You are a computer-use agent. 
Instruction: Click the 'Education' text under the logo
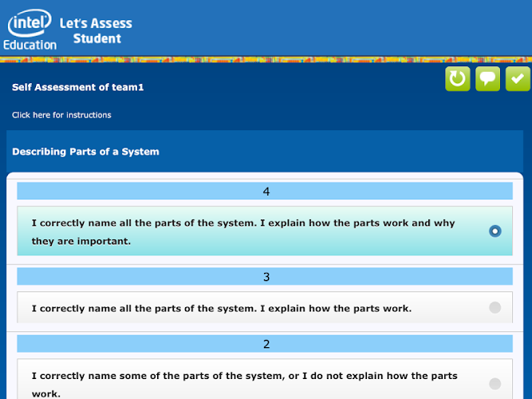[x=30, y=45]
